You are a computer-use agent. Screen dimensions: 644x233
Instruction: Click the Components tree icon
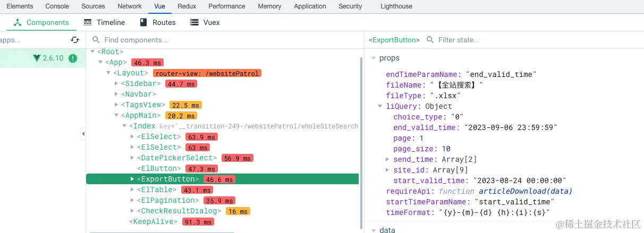tap(18, 22)
